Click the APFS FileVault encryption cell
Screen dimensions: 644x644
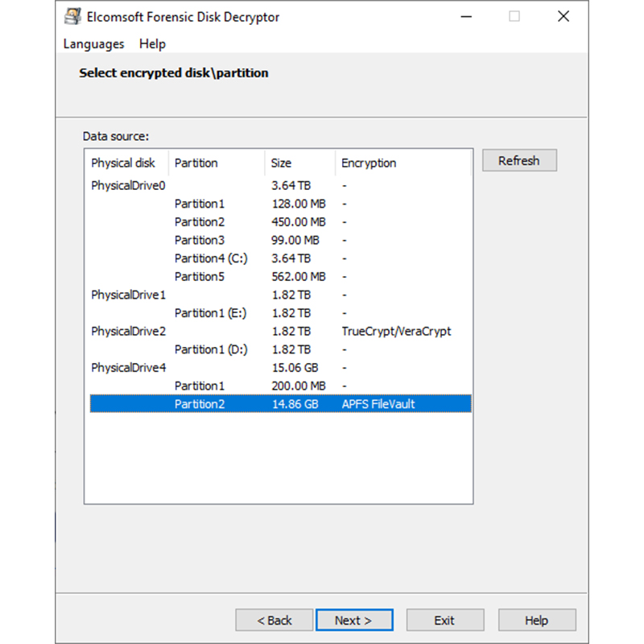click(x=378, y=404)
